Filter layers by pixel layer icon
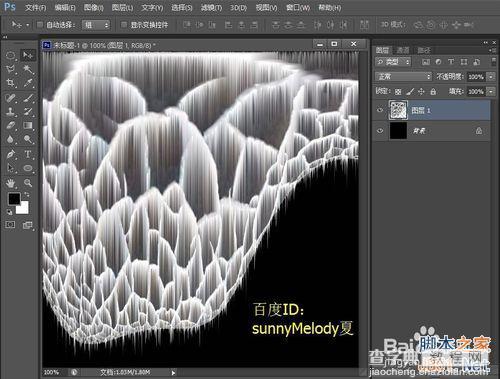Viewport: 500px width, 379px height. coord(426,62)
